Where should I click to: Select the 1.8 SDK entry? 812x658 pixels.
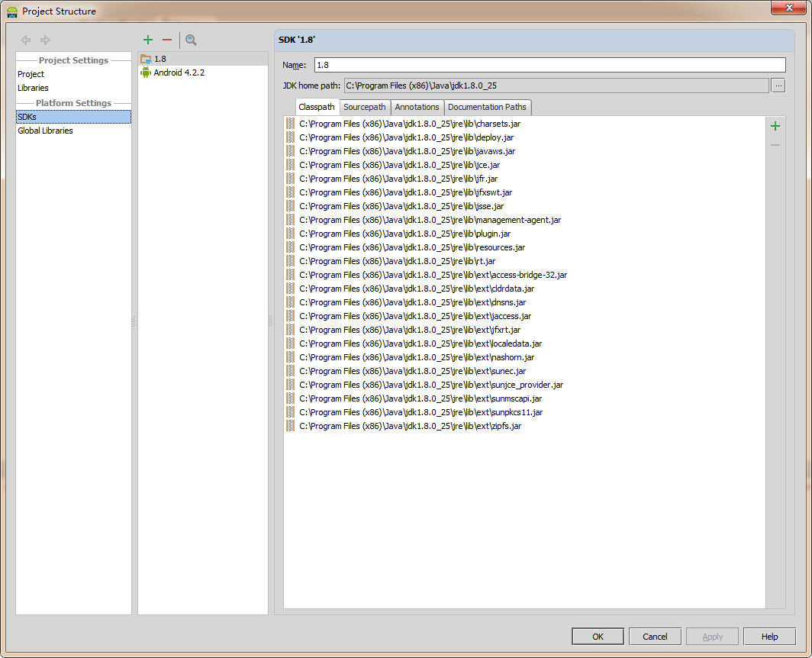pyautogui.click(x=203, y=59)
